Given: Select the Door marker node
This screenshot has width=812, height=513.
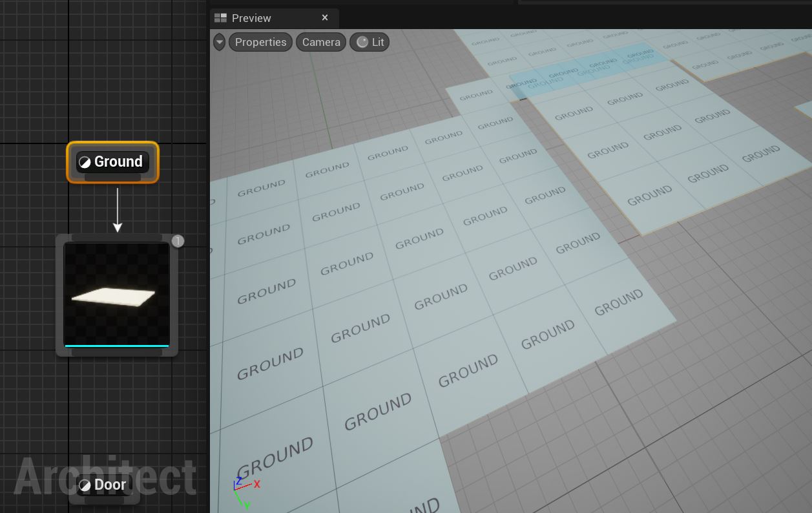Looking at the screenshot, I should [x=104, y=485].
